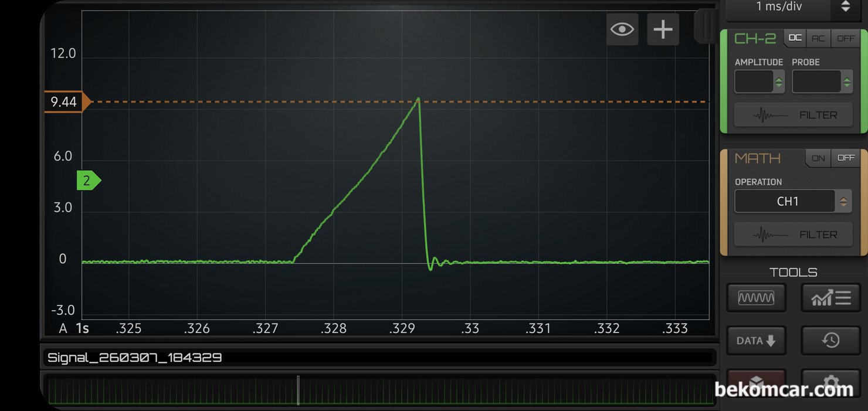This screenshot has width=868, height=411.
Task: Click the DATA download button
Action: click(x=756, y=341)
